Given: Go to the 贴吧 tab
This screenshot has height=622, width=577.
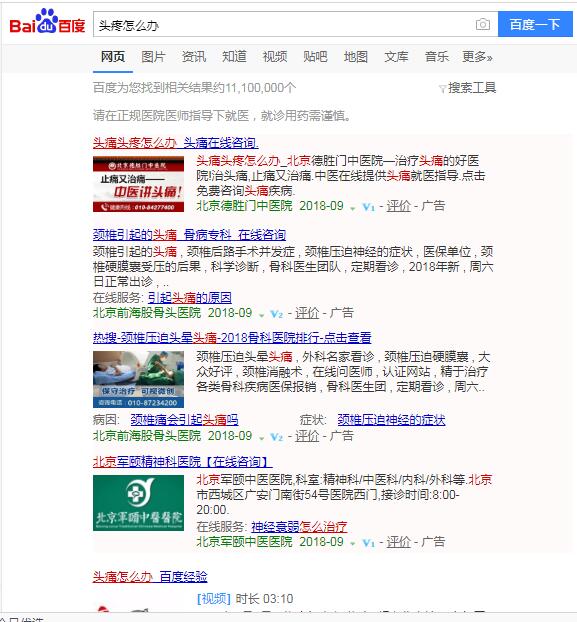Looking at the screenshot, I should point(315,57).
